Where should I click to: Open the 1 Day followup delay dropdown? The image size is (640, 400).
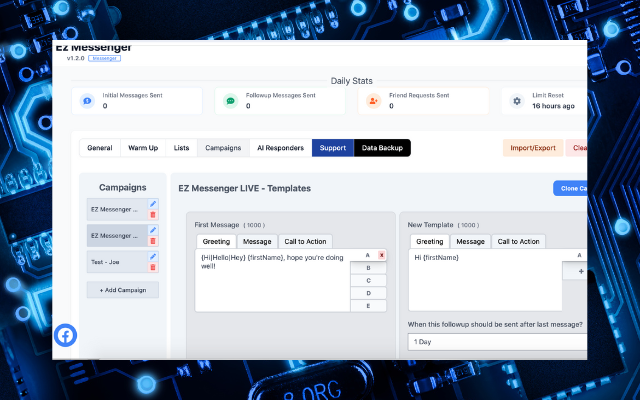pyautogui.click(x=498, y=342)
